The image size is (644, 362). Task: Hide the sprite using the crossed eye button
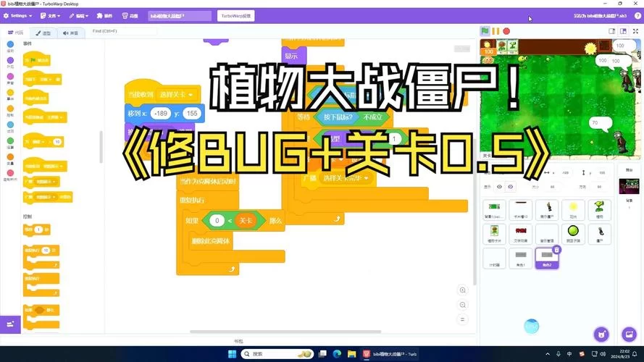click(511, 187)
